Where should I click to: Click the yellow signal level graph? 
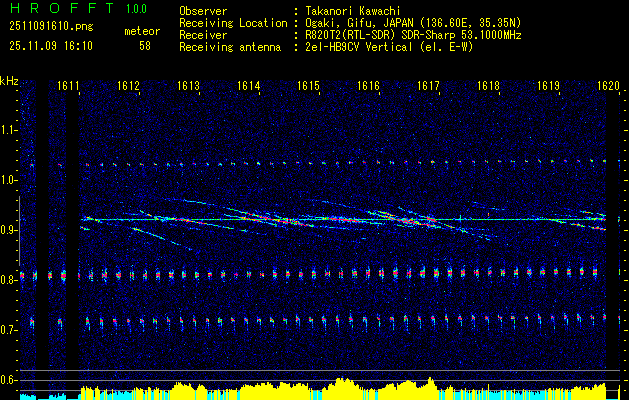click(340, 388)
